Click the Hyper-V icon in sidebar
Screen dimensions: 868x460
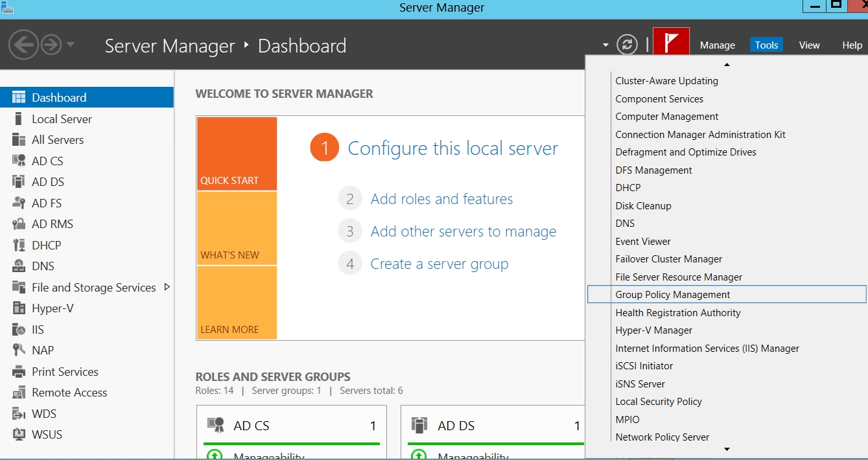click(x=19, y=308)
